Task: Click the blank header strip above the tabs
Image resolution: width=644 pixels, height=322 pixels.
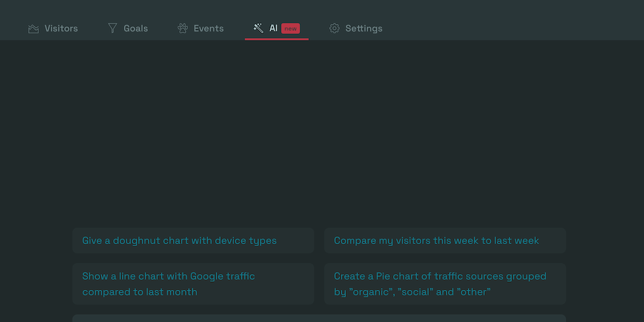Action: click(322, 8)
